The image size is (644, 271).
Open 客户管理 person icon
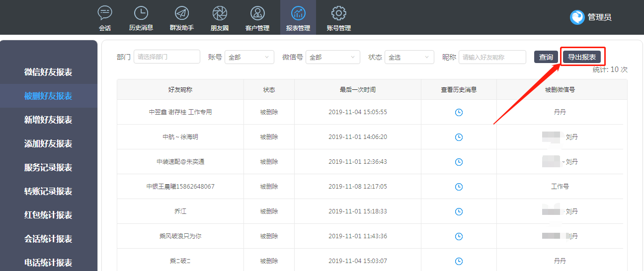pyautogui.click(x=257, y=12)
